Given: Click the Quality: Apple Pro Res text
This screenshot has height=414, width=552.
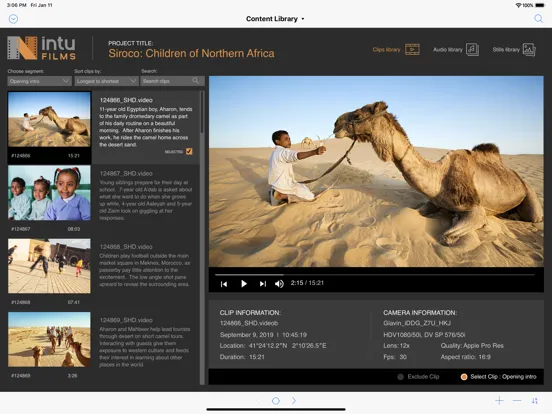Looking at the screenshot, I should coord(472,346).
